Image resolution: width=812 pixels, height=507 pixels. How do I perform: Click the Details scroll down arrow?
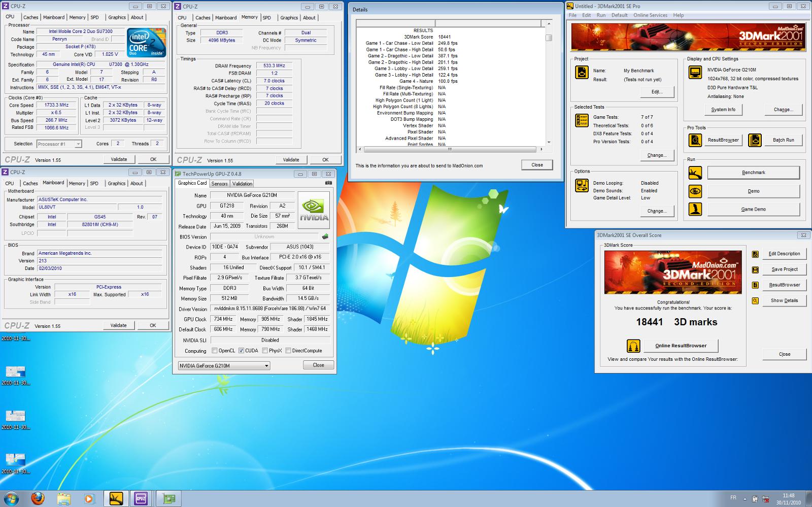tap(549, 143)
